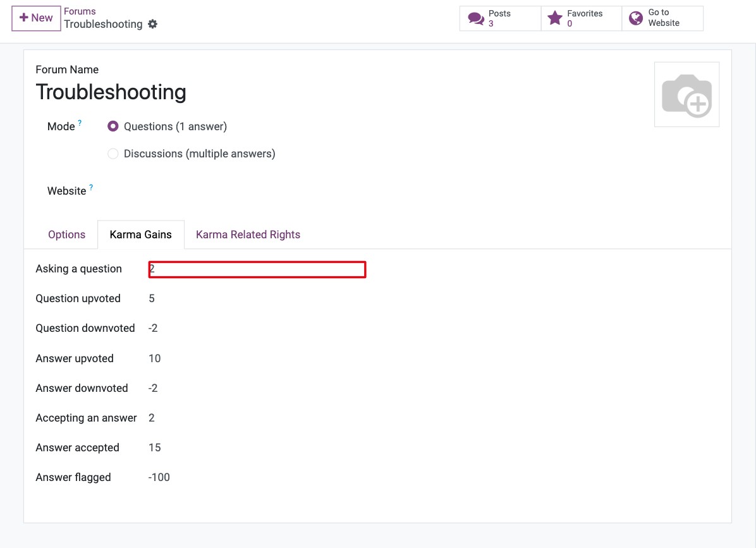The height and width of the screenshot is (548, 756).
Task: Click the Answer flagged value -100
Action: pos(159,478)
